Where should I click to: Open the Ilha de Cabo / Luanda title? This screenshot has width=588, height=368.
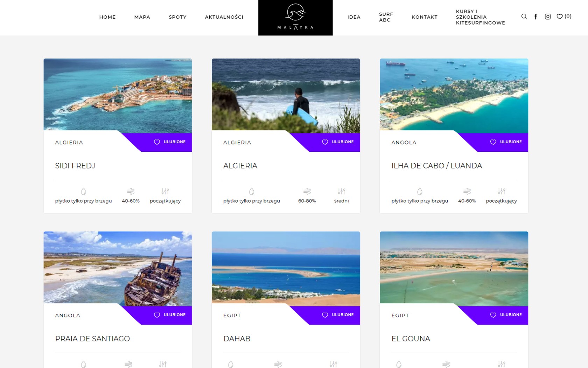[436, 166]
